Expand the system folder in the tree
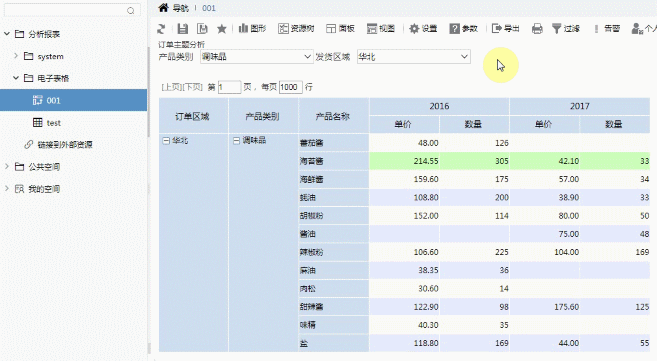The height and width of the screenshot is (361, 657). click(16, 56)
